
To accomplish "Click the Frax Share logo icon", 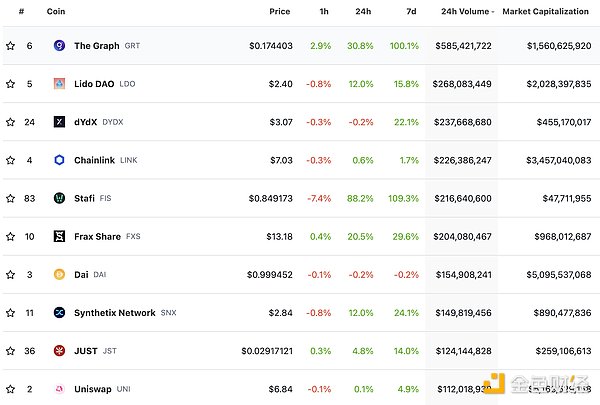I will 59,236.
